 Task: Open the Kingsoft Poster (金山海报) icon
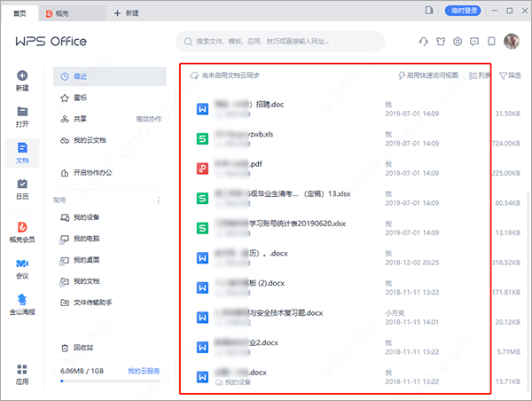[22, 304]
